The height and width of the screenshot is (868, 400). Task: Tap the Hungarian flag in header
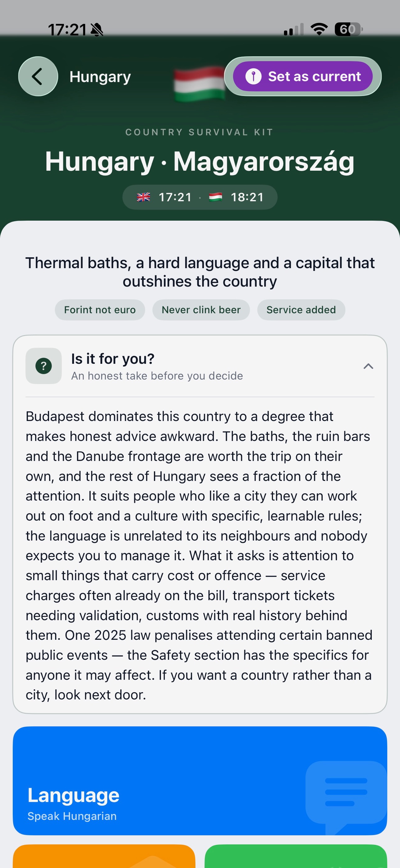(x=200, y=83)
